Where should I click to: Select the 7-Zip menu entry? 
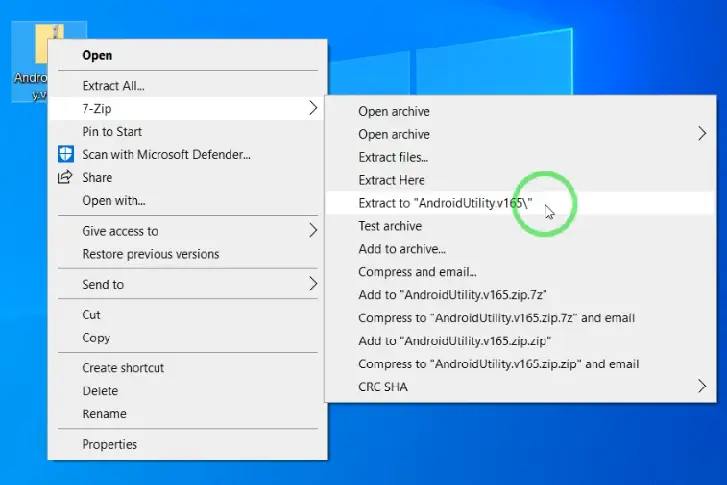(x=187, y=108)
